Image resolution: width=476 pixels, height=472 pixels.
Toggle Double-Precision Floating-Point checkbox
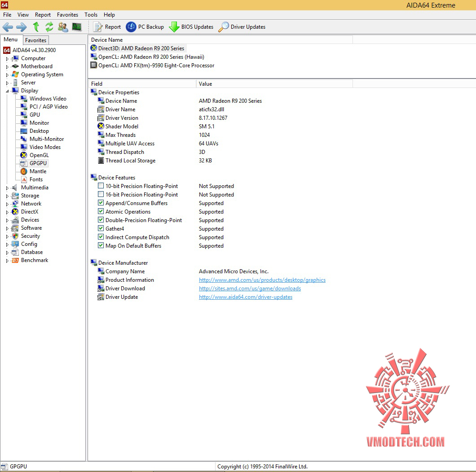tap(101, 219)
